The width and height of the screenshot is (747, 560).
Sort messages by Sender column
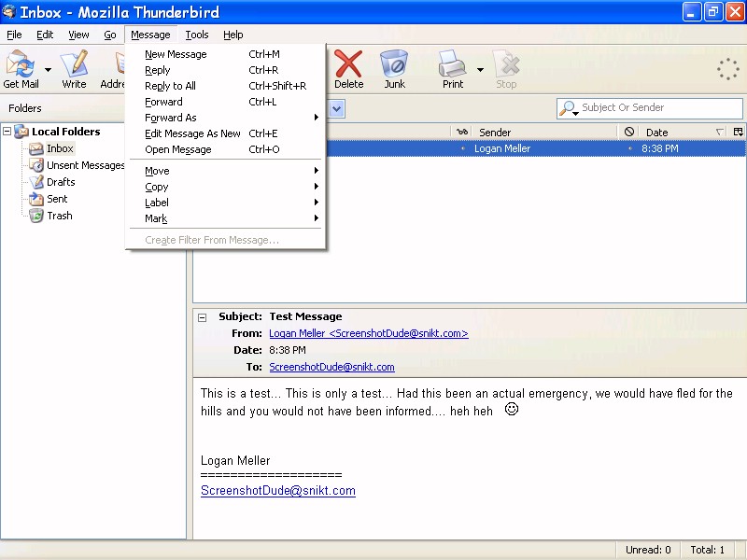coord(544,132)
